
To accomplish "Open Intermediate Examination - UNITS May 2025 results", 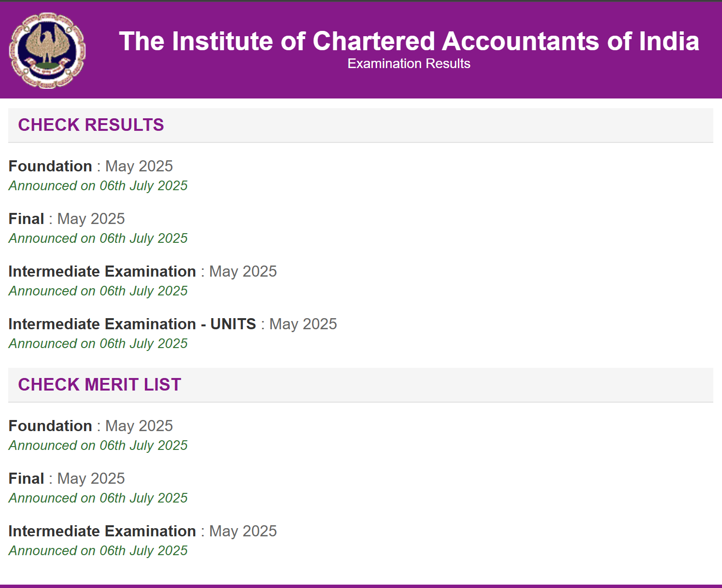I will tap(172, 324).
